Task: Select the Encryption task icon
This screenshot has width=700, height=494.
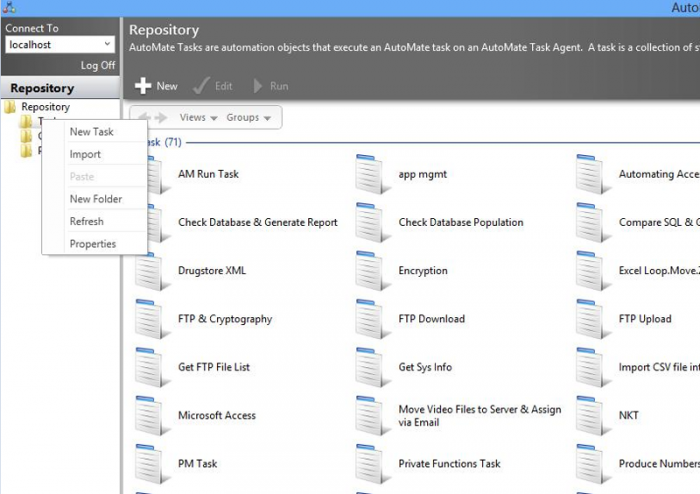Action: pos(371,272)
